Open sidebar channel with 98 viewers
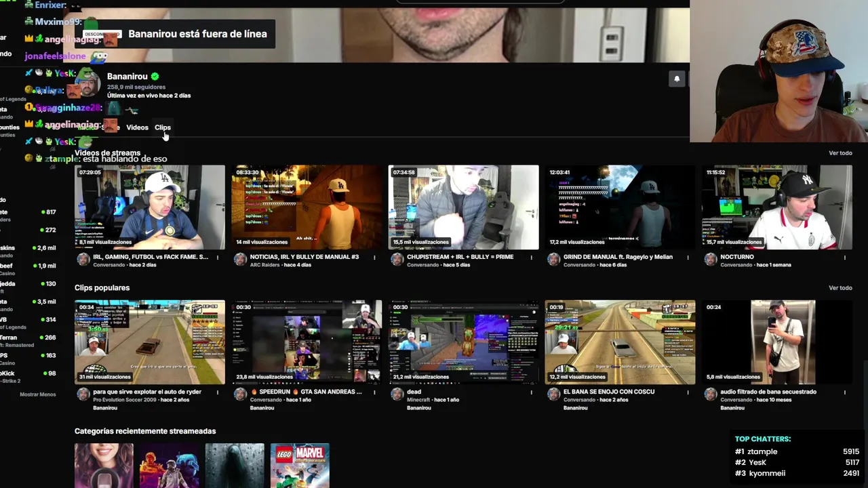The height and width of the screenshot is (488, 868). pyautogui.click(x=28, y=377)
